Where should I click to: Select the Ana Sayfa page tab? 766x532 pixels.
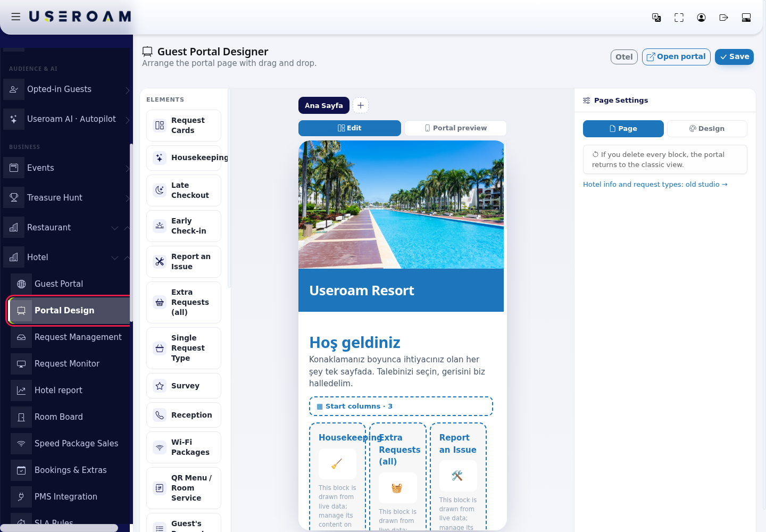(324, 105)
